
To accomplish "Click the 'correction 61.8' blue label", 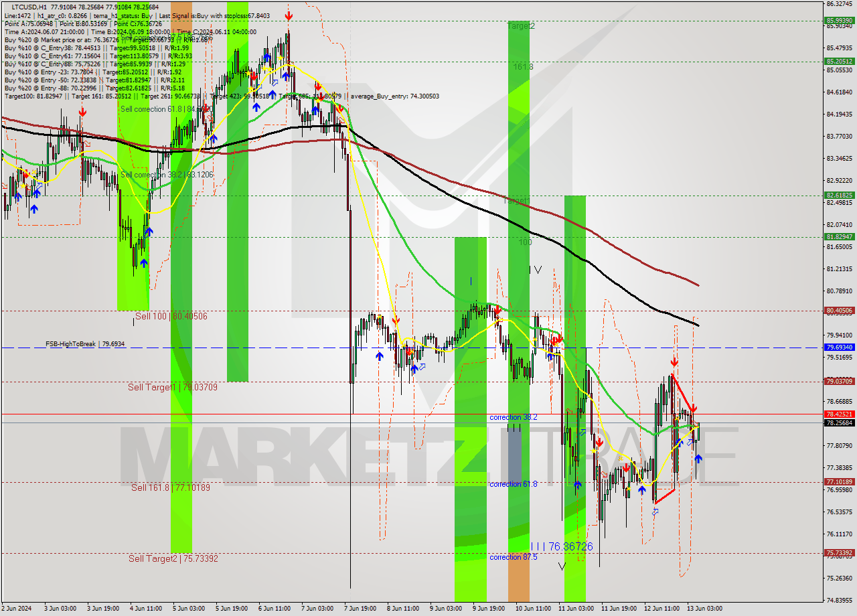I will click(513, 484).
